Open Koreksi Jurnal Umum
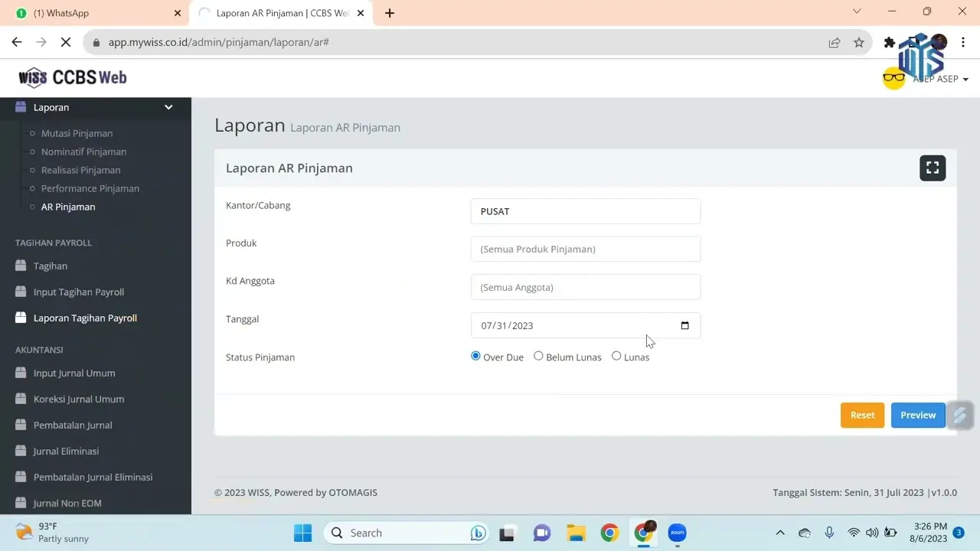 [x=78, y=399]
